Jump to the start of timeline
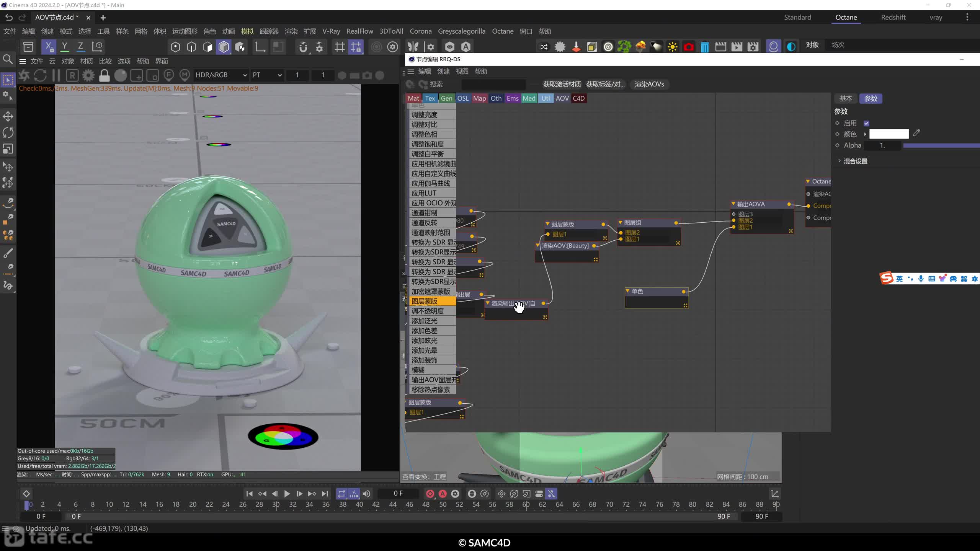Viewport: 980px width, 551px height. [249, 494]
